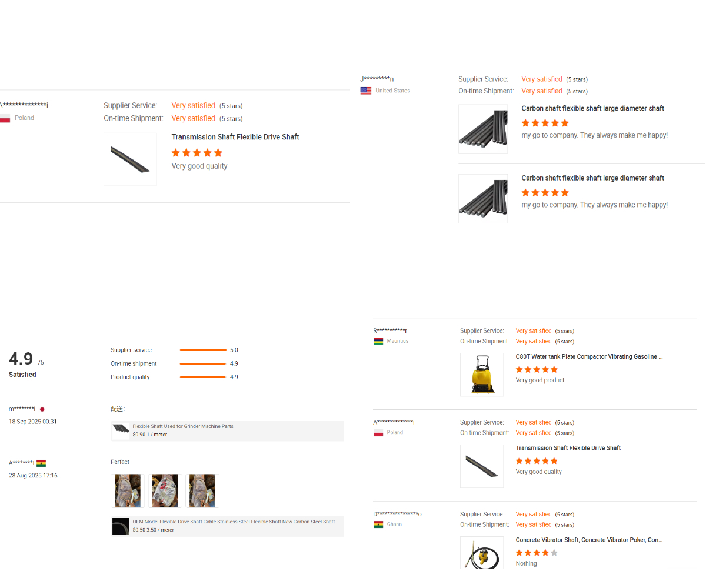
Task: Open the C80T Water tank Plate Compactor link
Action: (x=589, y=356)
